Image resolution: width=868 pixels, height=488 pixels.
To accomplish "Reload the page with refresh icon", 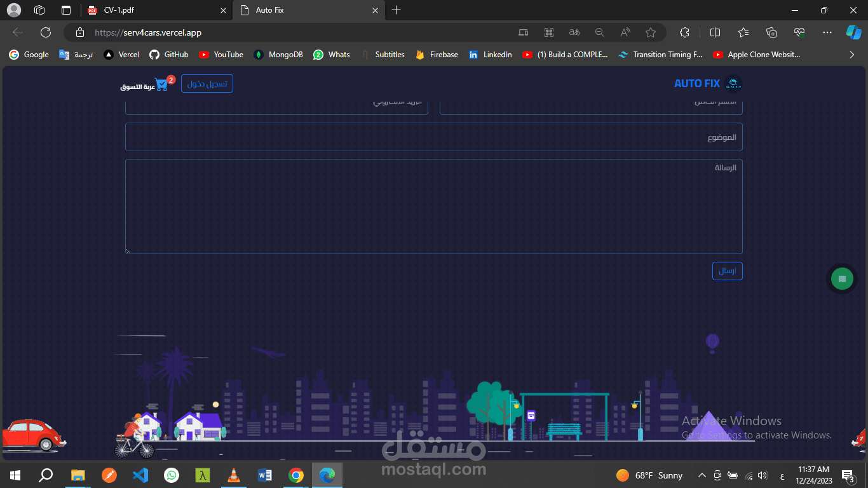I will tap(46, 32).
